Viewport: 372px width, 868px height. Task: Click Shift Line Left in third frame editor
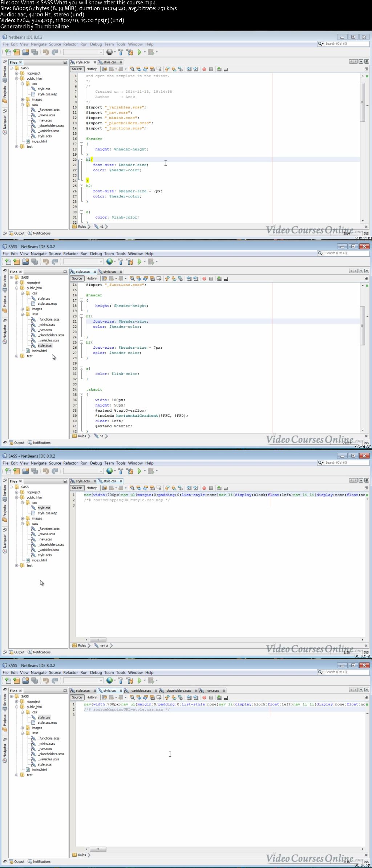(189, 488)
